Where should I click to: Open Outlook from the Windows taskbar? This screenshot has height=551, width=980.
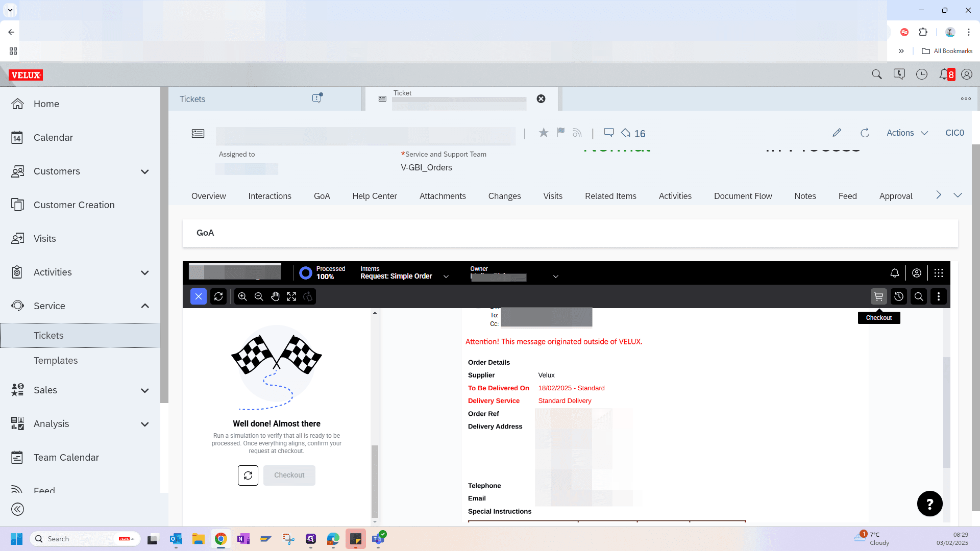[x=176, y=539]
